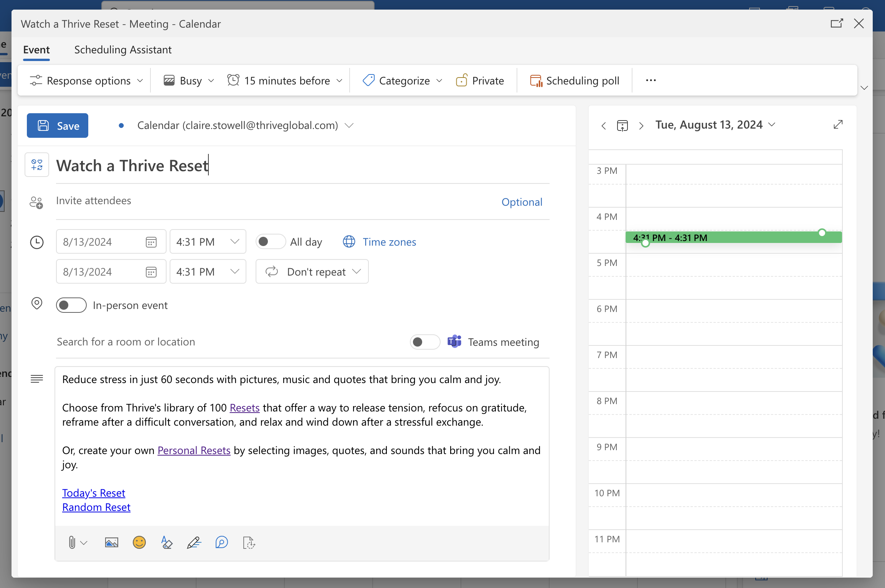
Task: Open the Personal Resets hyperlink
Action: click(x=194, y=450)
